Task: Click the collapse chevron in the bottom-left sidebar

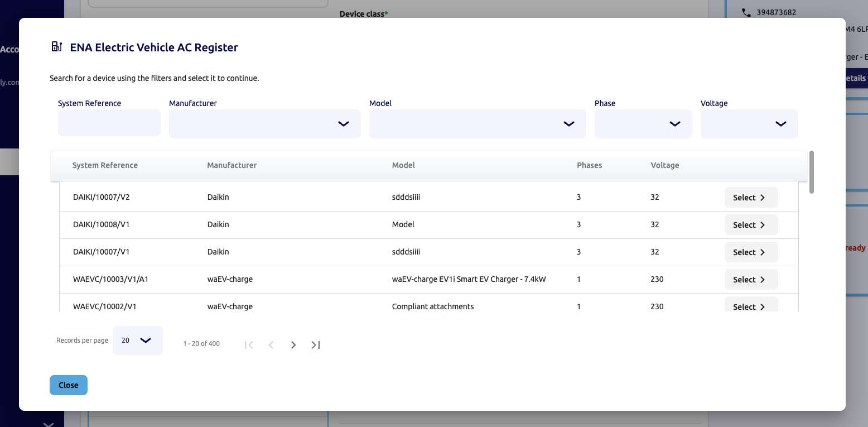Action: pyautogui.click(x=49, y=423)
